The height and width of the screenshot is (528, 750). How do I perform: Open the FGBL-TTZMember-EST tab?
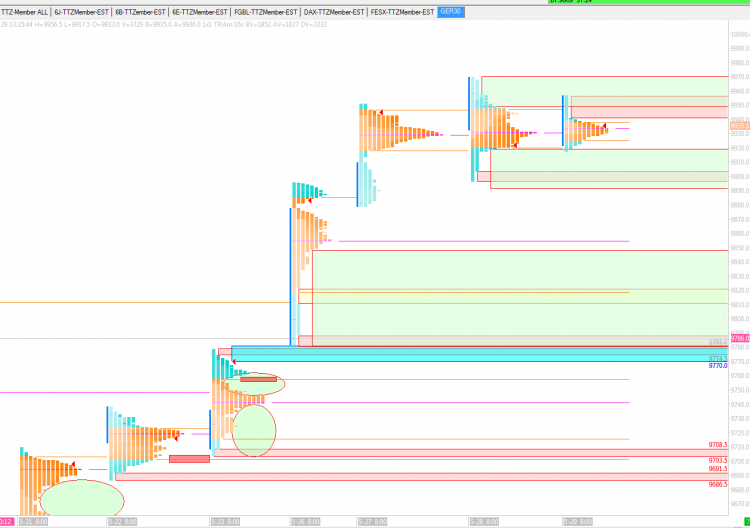(x=265, y=12)
